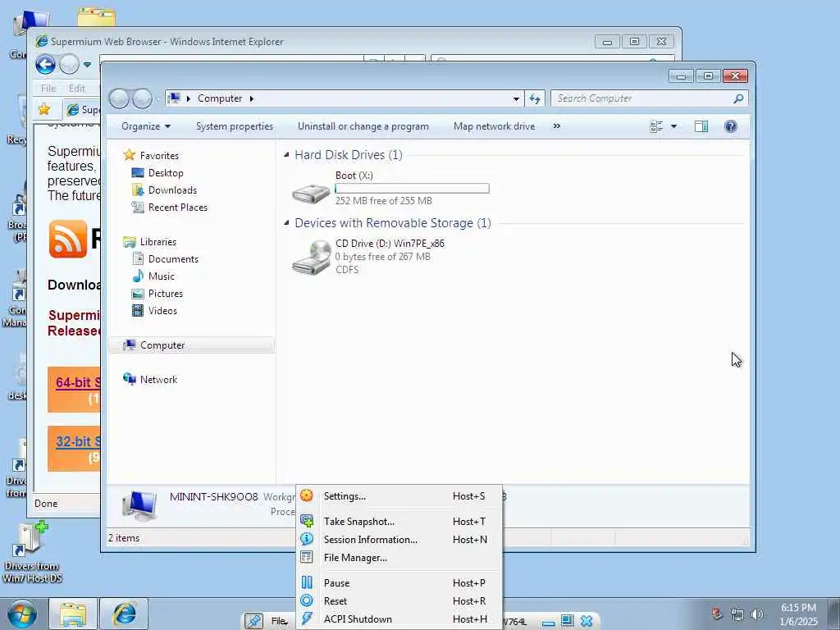Open the Organize dropdown menu

(146, 126)
